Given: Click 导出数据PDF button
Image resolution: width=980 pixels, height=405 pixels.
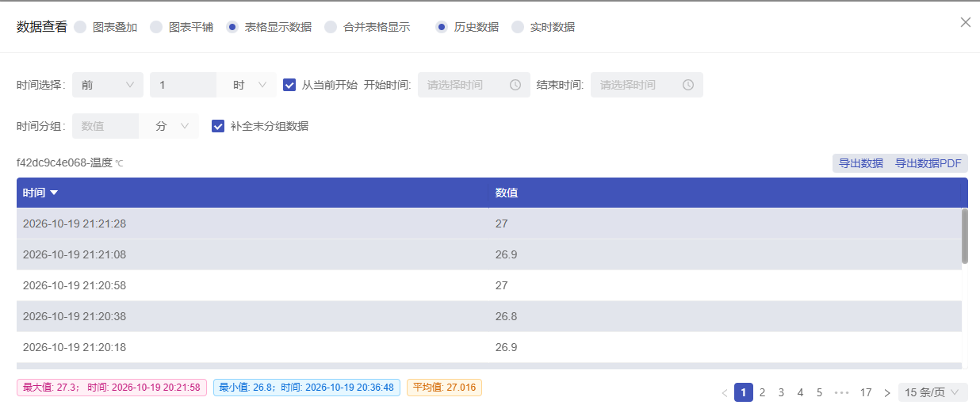Looking at the screenshot, I should (x=928, y=163).
